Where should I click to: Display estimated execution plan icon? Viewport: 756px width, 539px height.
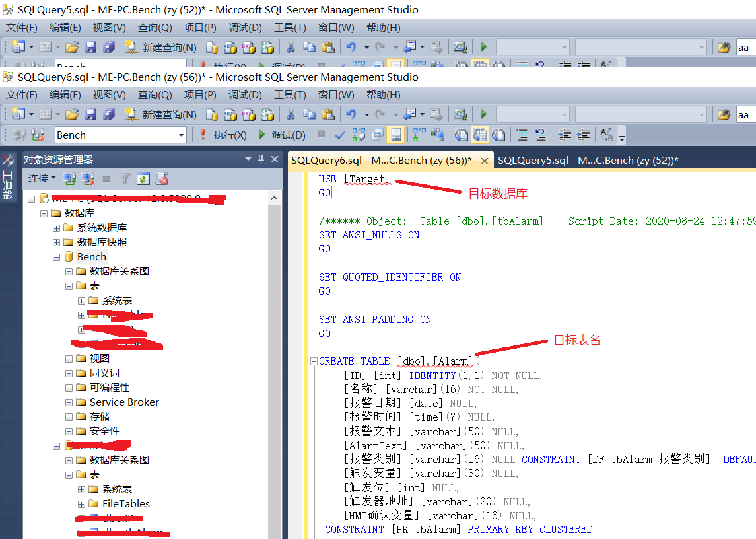pyautogui.click(x=359, y=135)
